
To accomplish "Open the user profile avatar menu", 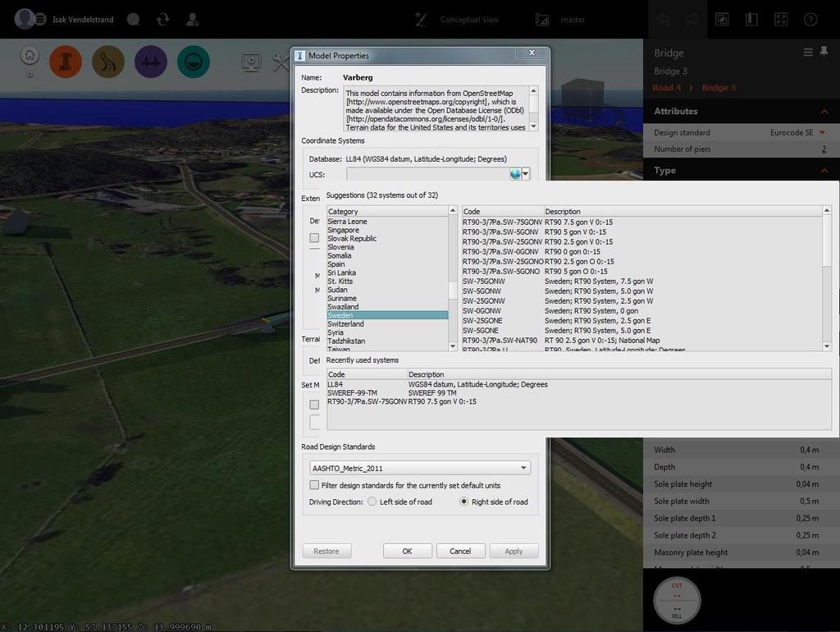I will coord(25,19).
